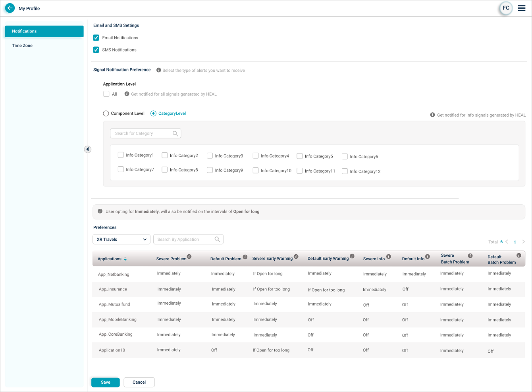
Task: Click info icon beside Severe Early Warning
Action: 296,257
